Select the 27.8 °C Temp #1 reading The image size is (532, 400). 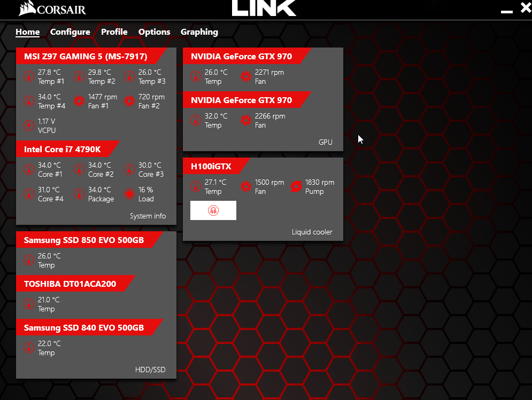tap(51, 76)
